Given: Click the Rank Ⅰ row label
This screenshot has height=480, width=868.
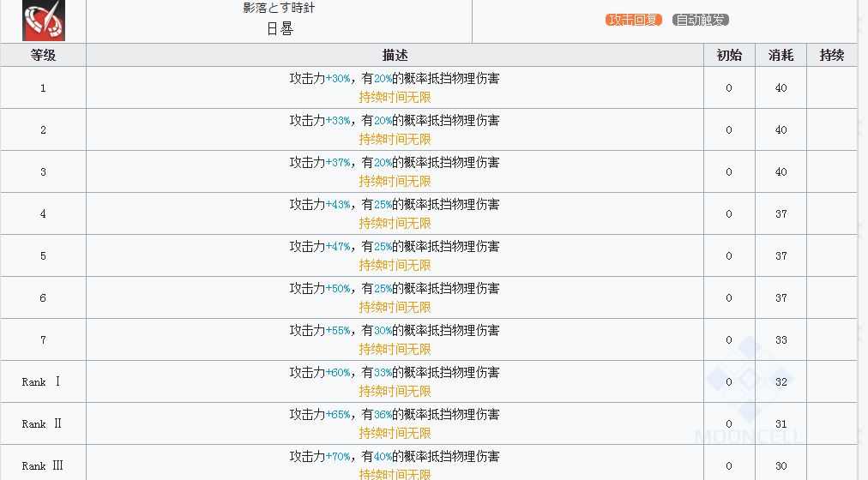Looking at the screenshot, I should tap(41, 382).
